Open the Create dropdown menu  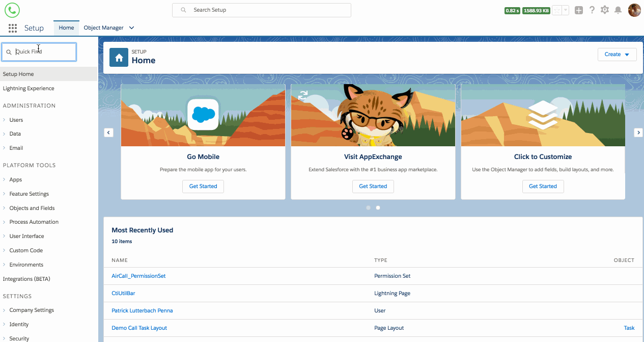point(617,55)
